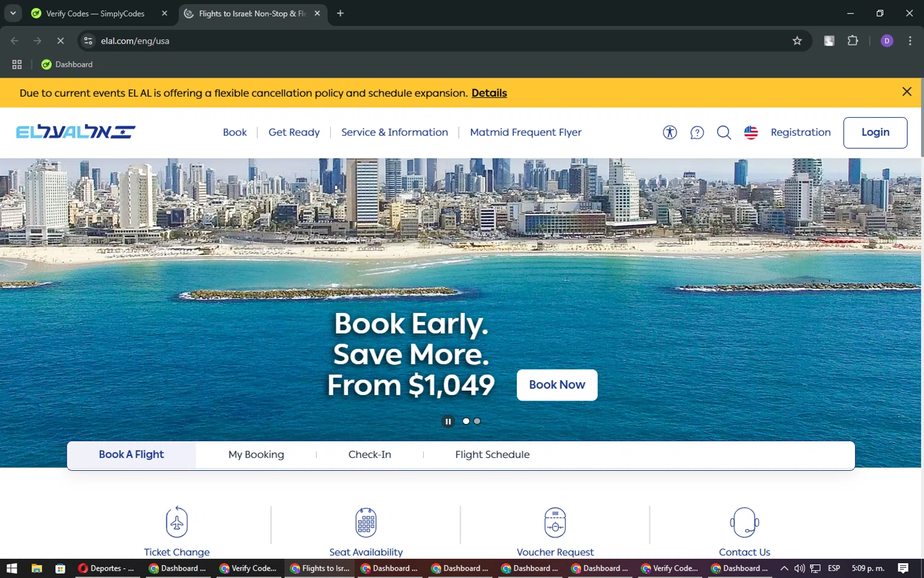Viewport: 924px width, 578px height.
Task: Click the browser back arrow
Action: pos(15,41)
